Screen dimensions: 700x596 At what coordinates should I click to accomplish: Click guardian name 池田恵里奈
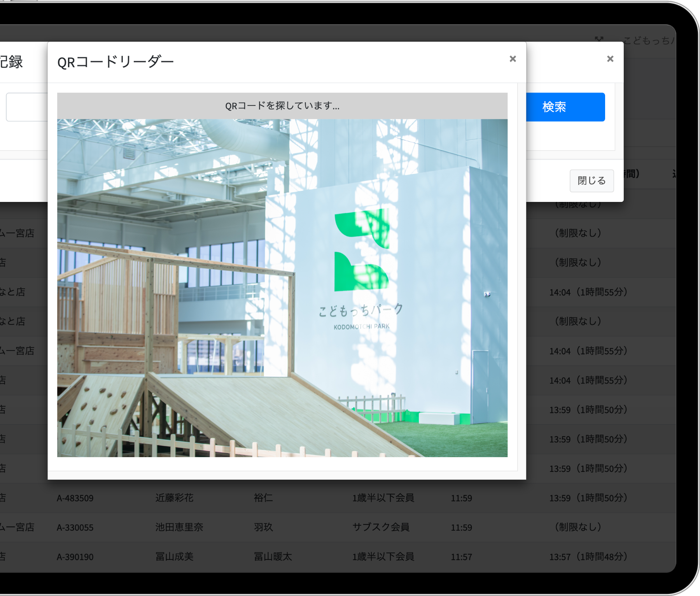(x=179, y=527)
